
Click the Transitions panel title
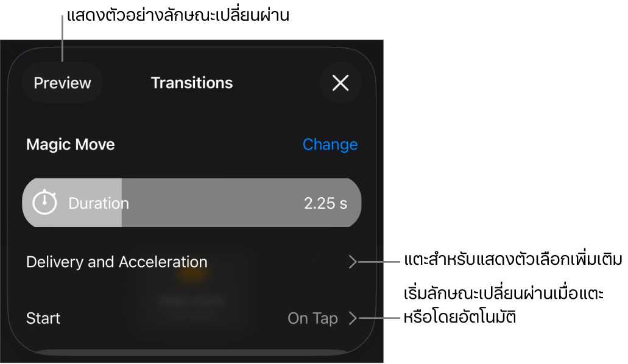[x=191, y=83]
